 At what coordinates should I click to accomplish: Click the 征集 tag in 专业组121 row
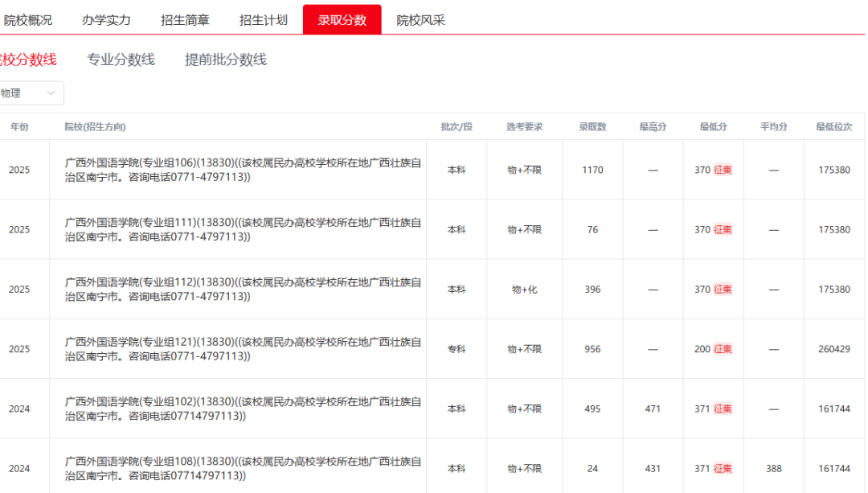click(x=723, y=350)
